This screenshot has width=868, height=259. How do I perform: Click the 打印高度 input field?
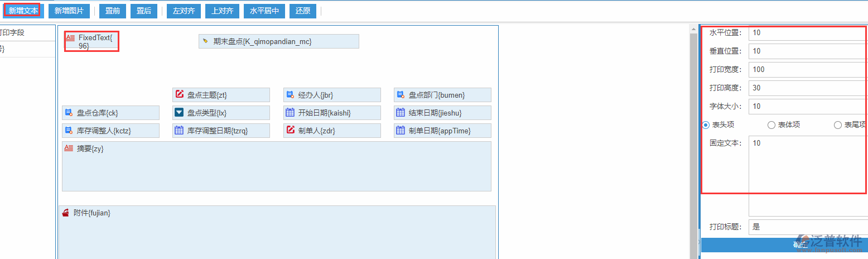[x=808, y=88]
